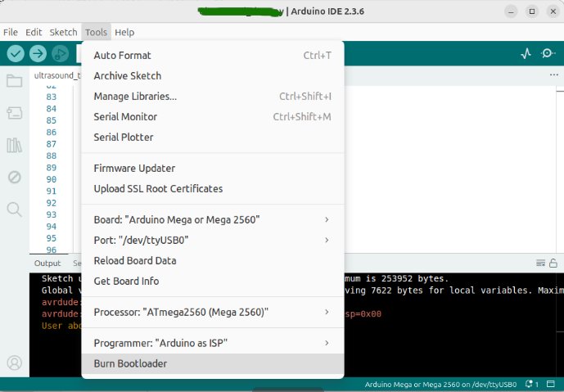Click the user account profile icon
Viewport: 564px width, 392px height.
pos(14,363)
